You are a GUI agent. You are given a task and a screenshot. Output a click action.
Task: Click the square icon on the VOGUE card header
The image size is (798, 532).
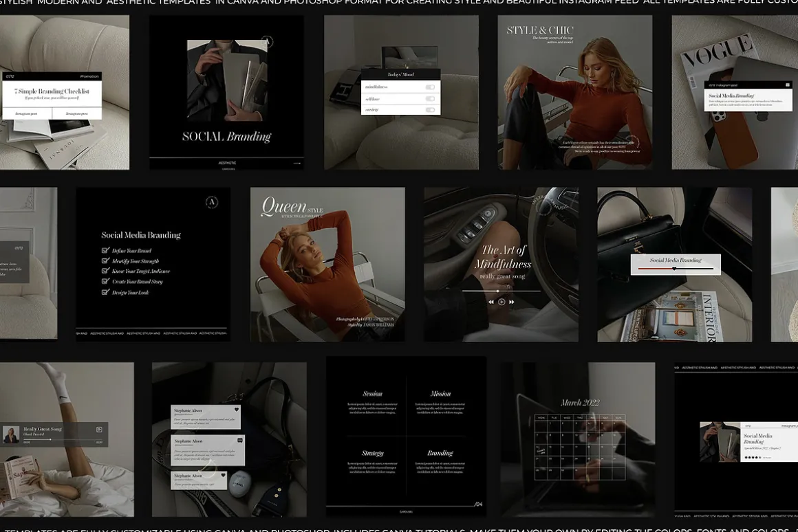788,85
